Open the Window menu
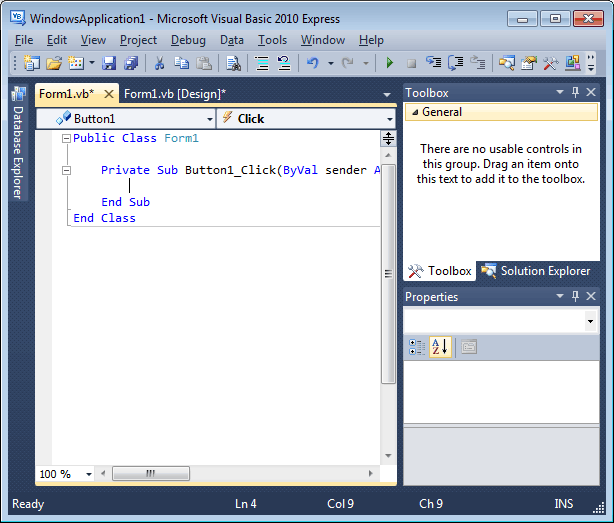 point(323,40)
